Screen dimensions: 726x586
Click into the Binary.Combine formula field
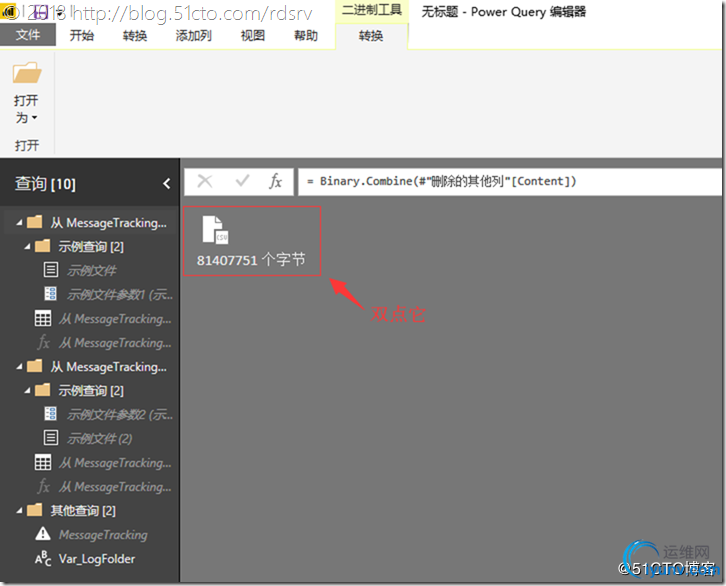(x=509, y=181)
